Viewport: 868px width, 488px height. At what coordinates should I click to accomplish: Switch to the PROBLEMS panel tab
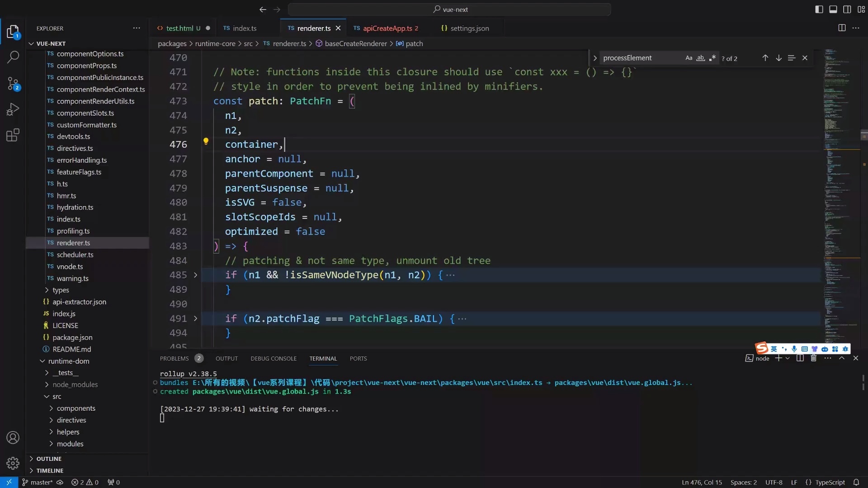174,358
